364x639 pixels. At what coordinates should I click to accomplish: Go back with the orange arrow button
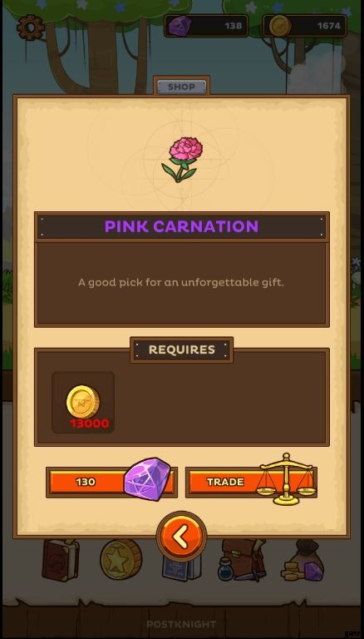click(182, 537)
